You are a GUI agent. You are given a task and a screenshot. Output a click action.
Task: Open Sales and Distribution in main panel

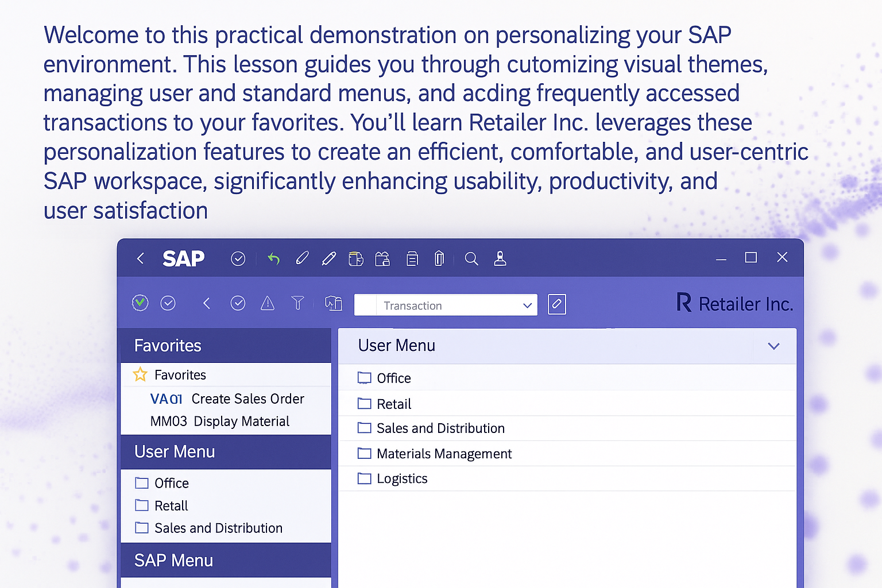pos(431,428)
